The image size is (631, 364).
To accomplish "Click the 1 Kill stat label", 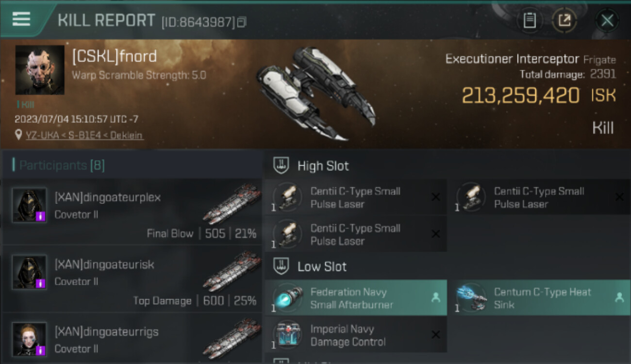I will 25,104.
